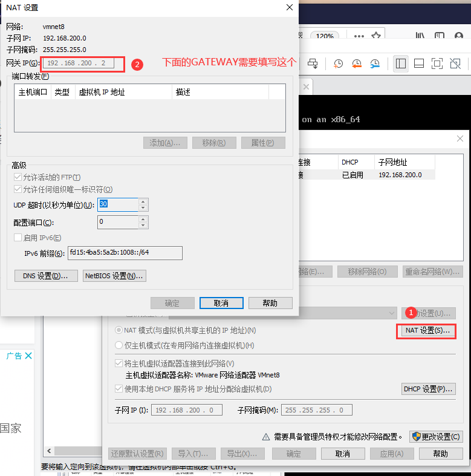
Task: Click the IPv6 前缀 input field
Action: point(125,253)
